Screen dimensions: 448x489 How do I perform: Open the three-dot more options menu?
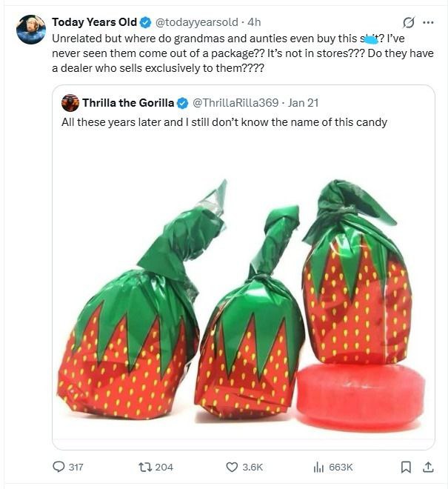(428, 22)
